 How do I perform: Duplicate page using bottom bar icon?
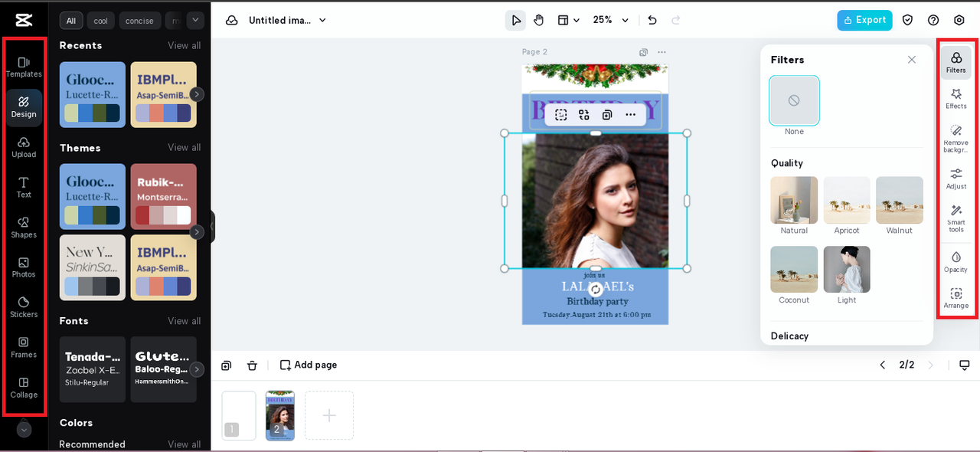coord(227,365)
